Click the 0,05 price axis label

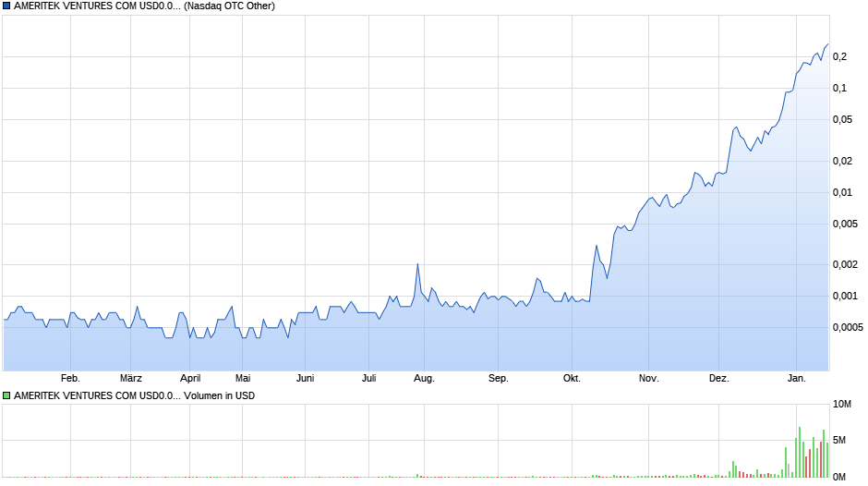(842, 120)
